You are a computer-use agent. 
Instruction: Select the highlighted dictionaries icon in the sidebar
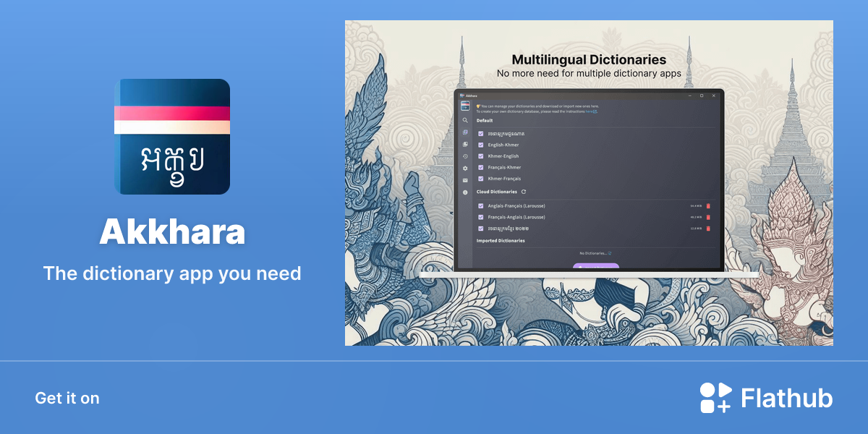(465, 132)
